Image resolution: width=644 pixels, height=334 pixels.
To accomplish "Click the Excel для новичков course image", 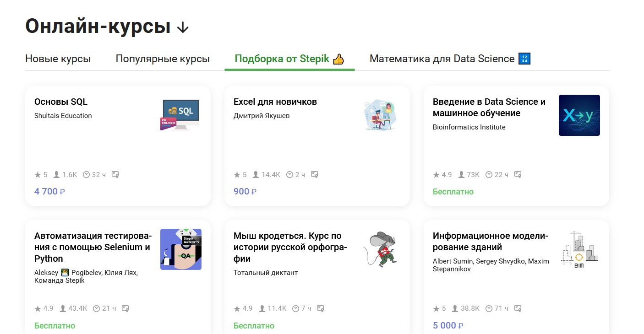I will (x=380, y=115).
